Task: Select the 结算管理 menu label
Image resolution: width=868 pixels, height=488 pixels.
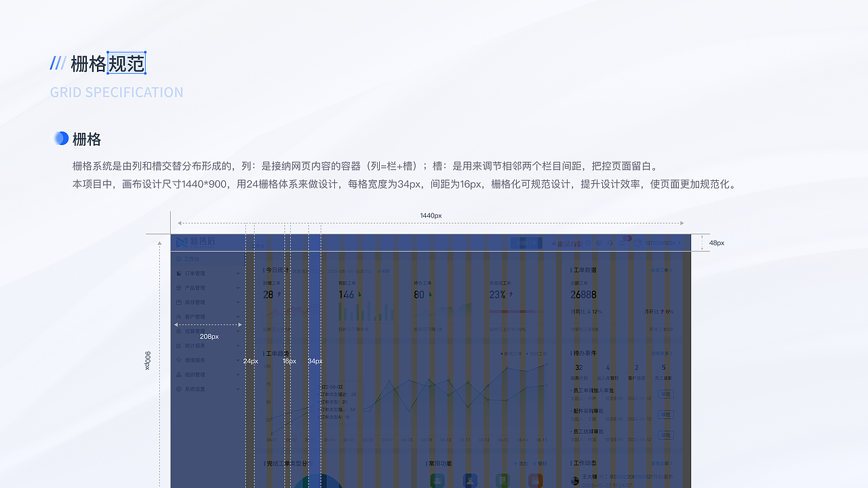Action: coord(195,331)
